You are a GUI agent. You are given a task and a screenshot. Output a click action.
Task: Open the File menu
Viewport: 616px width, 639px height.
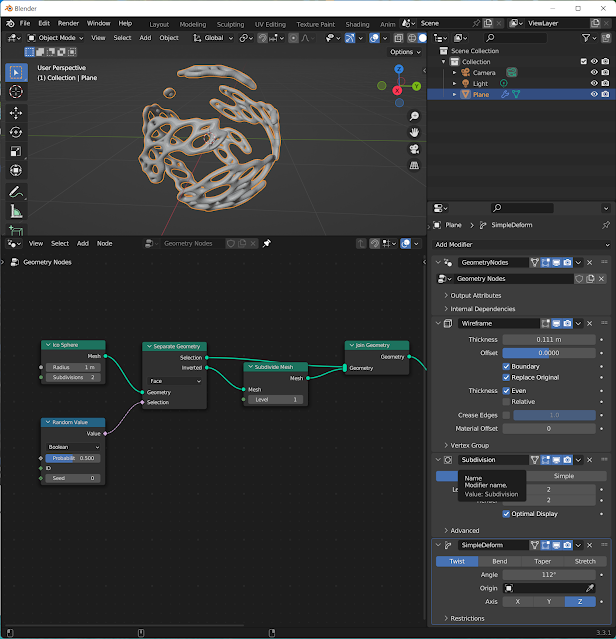(x=25, y=24)
